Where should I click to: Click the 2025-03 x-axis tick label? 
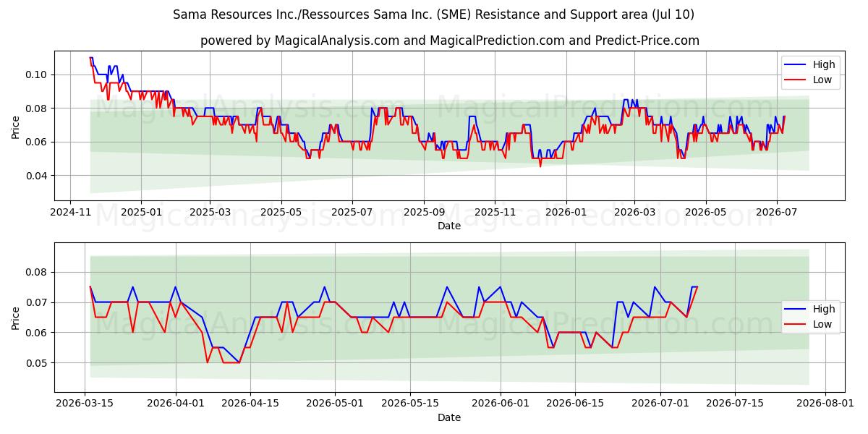[210, 212]
